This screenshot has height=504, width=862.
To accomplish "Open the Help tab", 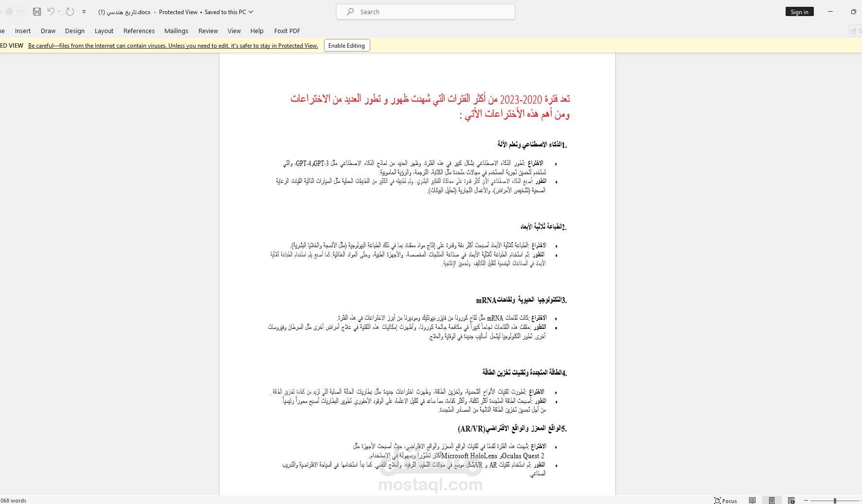I will (x=257, y=31).
